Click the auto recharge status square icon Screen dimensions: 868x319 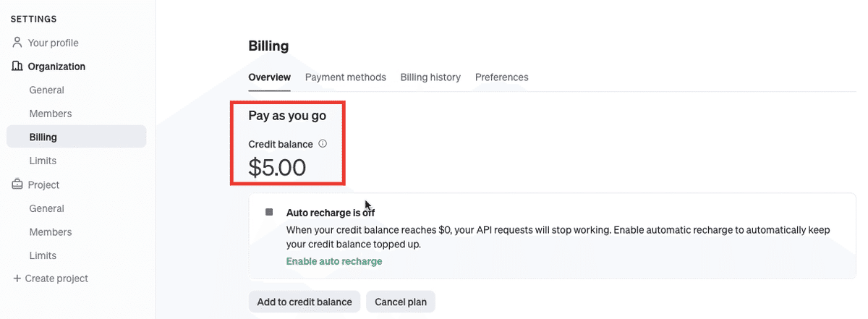269,212
